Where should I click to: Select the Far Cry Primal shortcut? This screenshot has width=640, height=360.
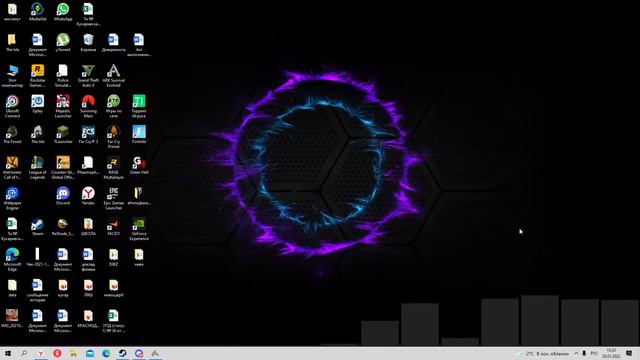[x=113, y=137]
